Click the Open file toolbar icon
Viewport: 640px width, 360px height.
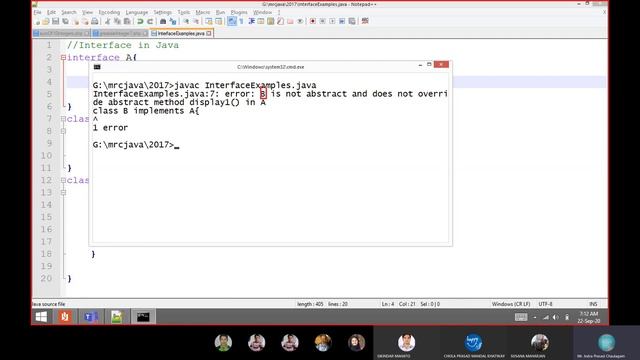pyautogui.click(x=46, y=21)
